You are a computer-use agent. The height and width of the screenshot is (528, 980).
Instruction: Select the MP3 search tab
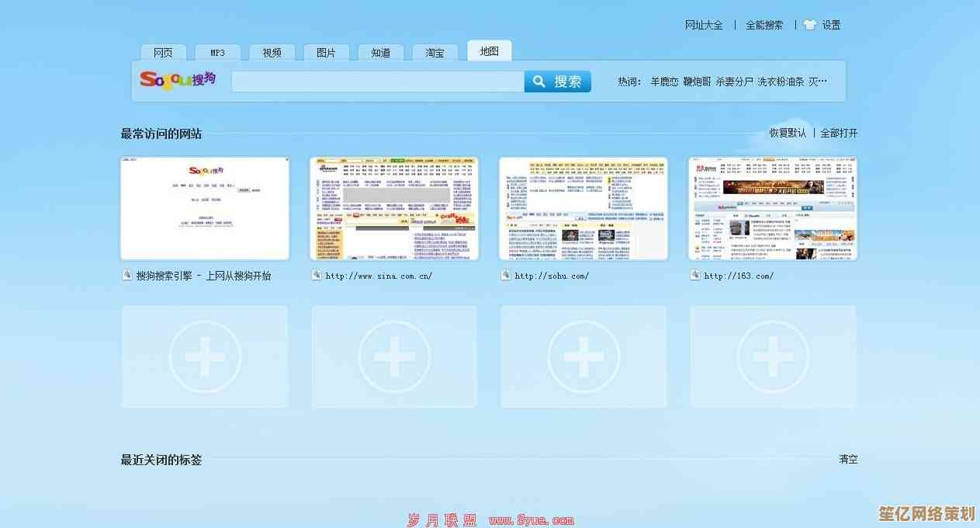pyautogui.click(x=217, y=53)
